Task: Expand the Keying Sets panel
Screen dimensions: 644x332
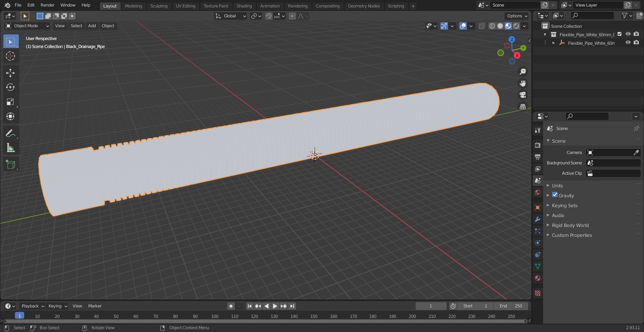Action: click(x=564, y=205)
